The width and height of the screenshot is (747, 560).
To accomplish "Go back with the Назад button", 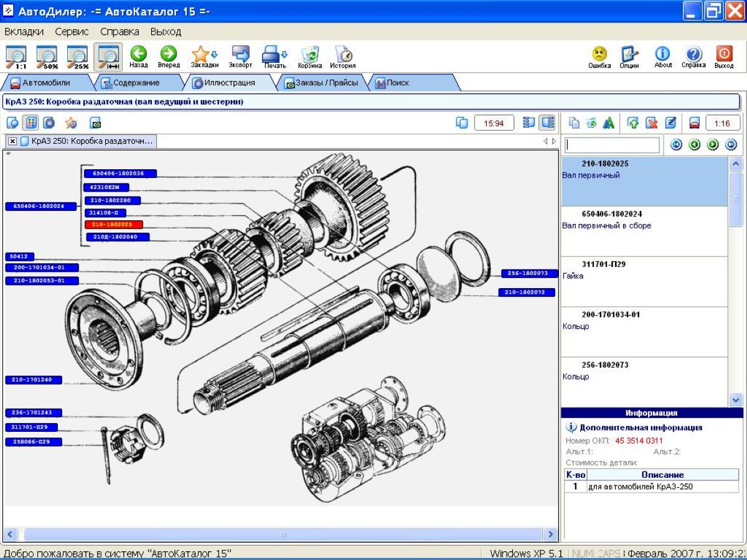I will click(x=139, y=57).
